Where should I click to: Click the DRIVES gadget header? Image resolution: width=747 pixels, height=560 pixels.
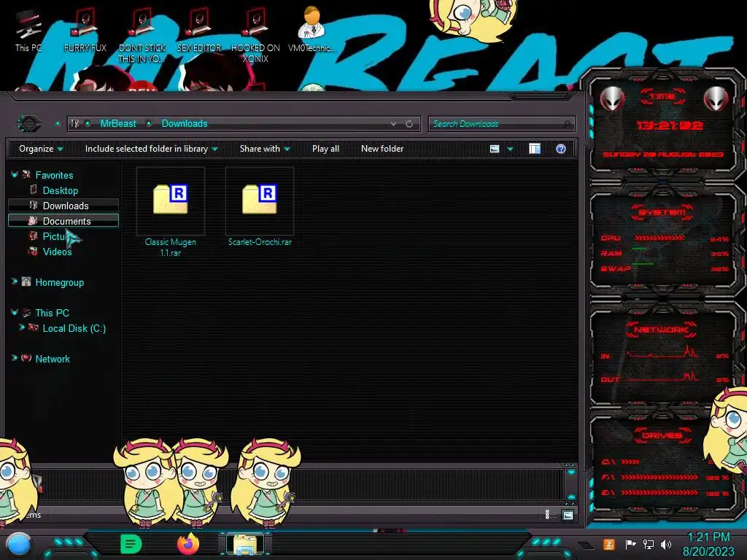tap(662, 435)
